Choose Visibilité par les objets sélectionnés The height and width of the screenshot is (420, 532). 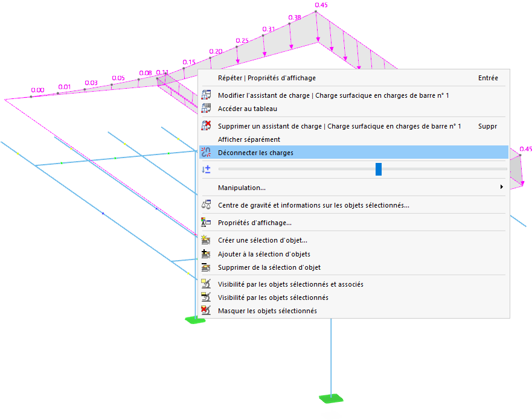(354, 297)
